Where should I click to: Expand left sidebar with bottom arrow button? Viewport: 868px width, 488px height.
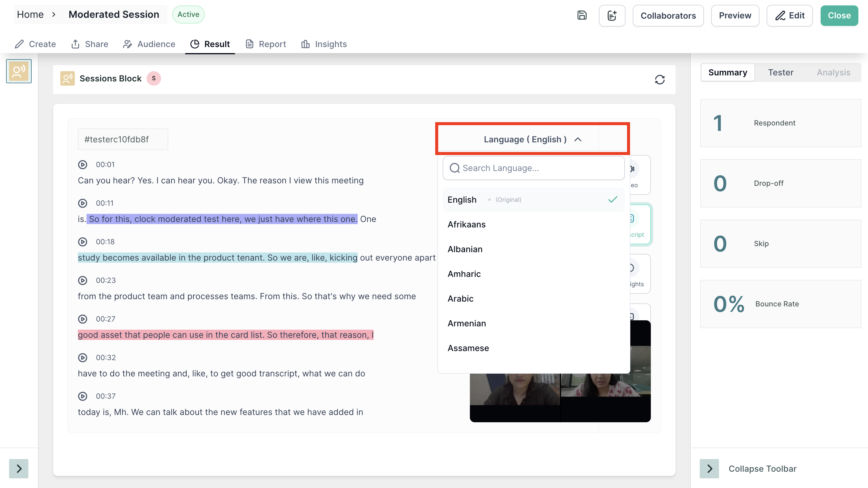tap(19, 468)
